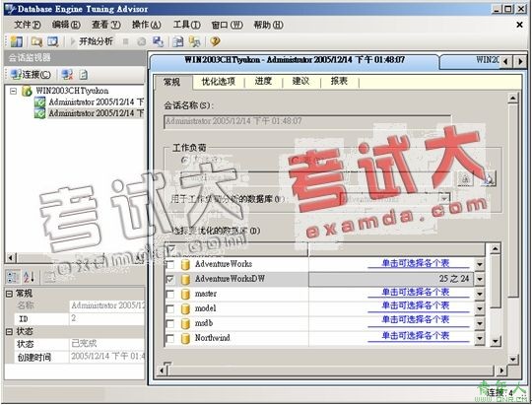Click the 单击可选择各个表 link for model

pyautogui.click(x=416, y=306)
